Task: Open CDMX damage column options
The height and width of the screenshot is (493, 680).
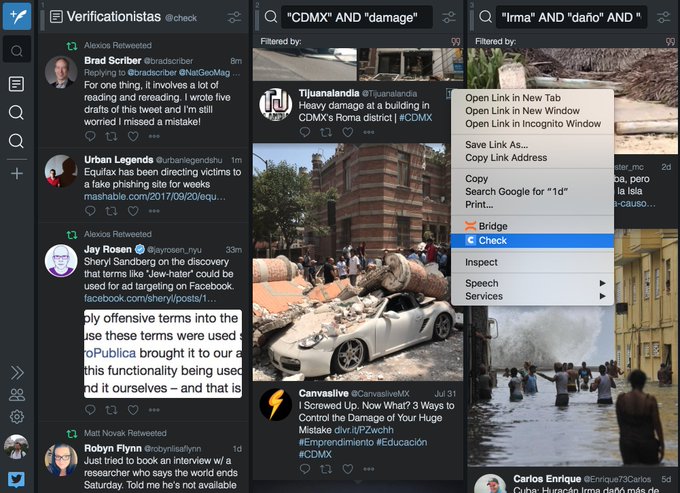Action: (449, 17)
